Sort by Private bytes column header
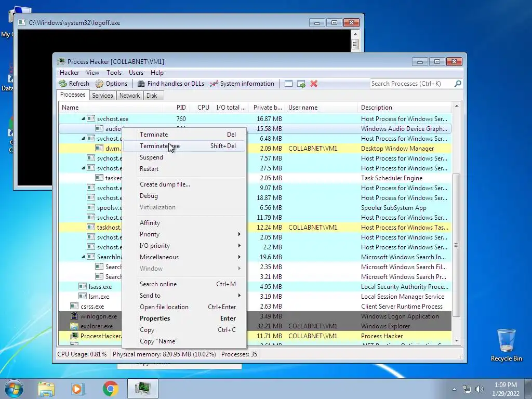The image size is (532, 399). pos(267,108)
